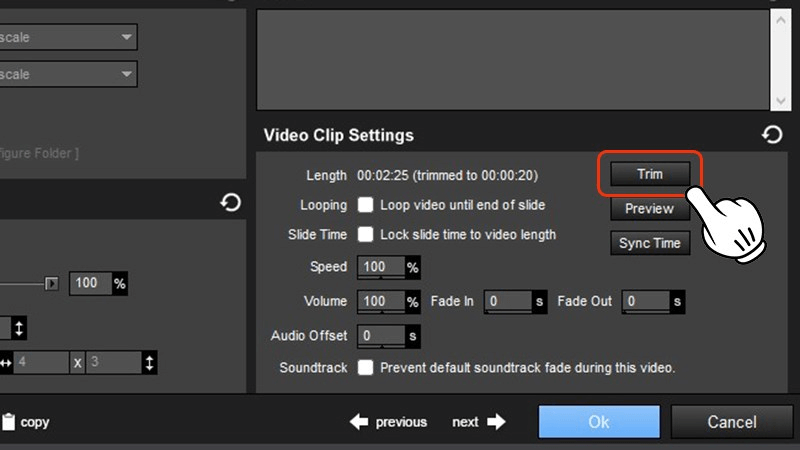This screenshot has height=450, width=800.
Task: Toggle Prevent default soundtrack fade checkbox
Action: point(366,368)
